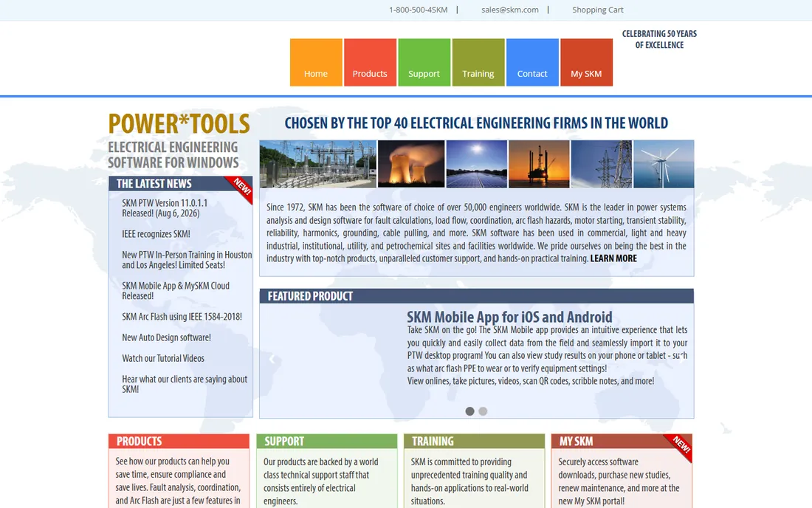
Task: Click the FEATURED PRODUCT panel header
Action: [476, 296]
